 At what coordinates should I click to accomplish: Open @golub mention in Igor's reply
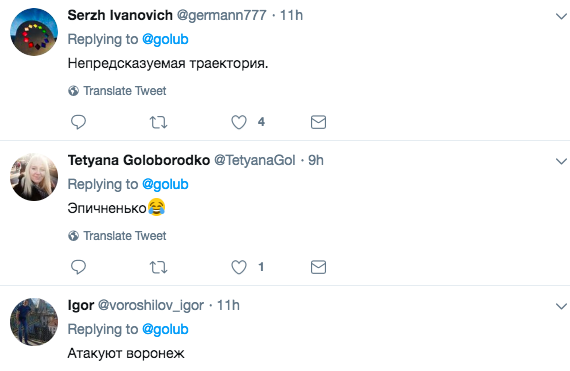pyautogui.click(x=165, y=330)
